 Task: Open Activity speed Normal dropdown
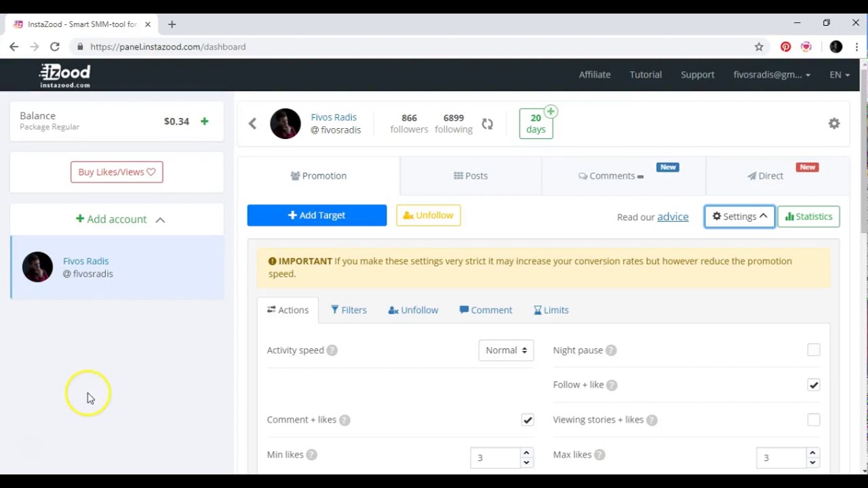[506, 350]
